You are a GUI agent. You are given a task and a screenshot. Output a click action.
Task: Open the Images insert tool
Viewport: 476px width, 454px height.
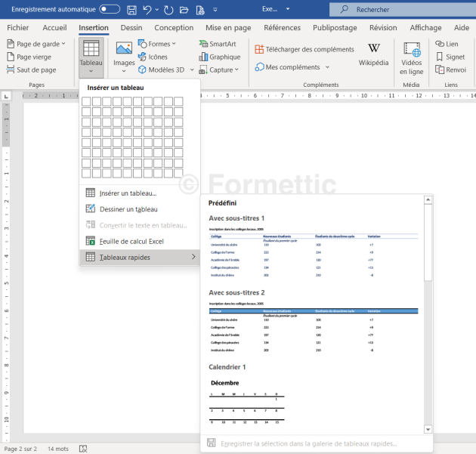point(124,54)
